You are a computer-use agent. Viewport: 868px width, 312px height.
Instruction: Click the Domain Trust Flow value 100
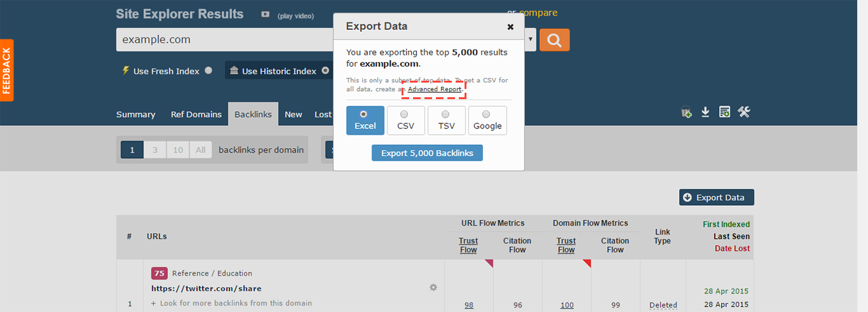pos(567,305)
